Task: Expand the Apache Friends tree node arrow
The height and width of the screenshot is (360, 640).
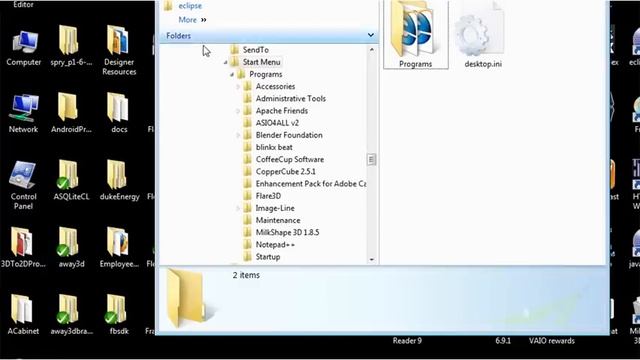Action: 238,111
